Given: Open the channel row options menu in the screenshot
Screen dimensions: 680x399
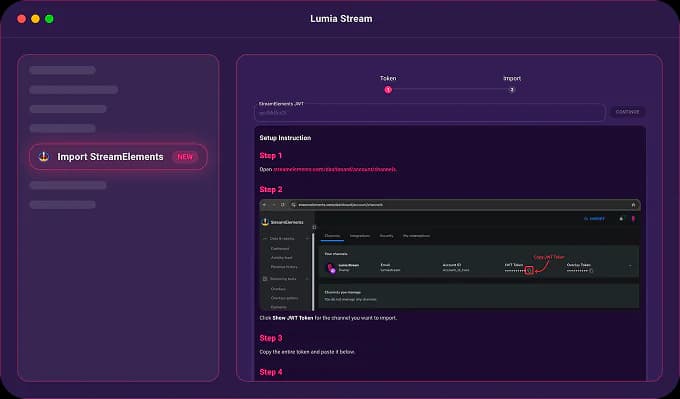Looking at the screenshot, I should (x=630, y=266).
